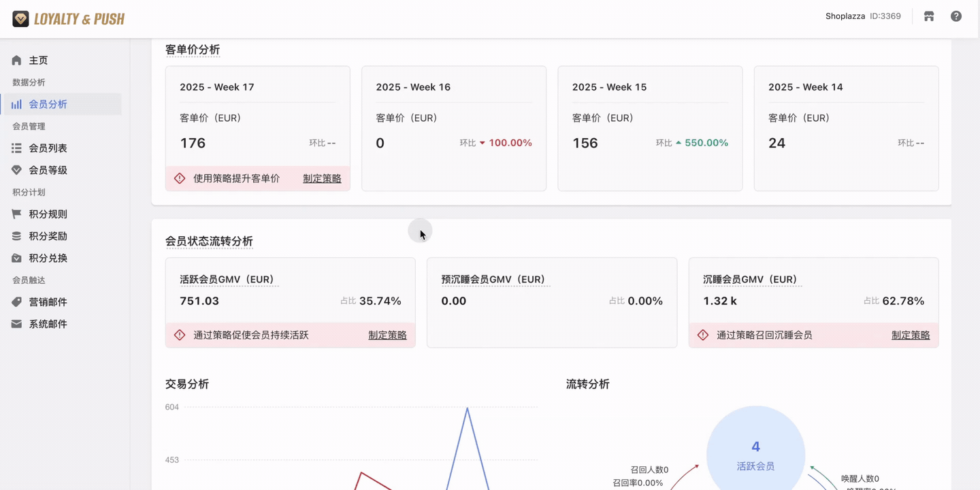This screenshot has width=980, height=490.
Task: Click the stacked coins icon for 积分奖励
Action: coord(17,235)
